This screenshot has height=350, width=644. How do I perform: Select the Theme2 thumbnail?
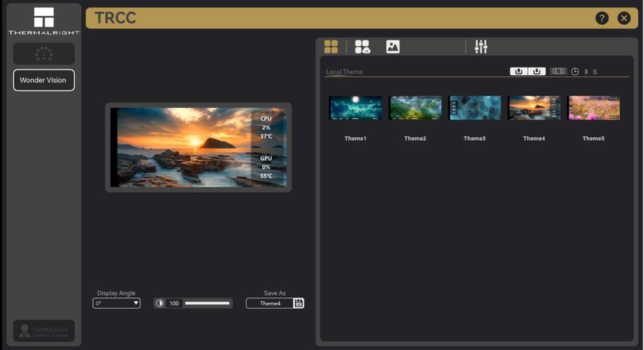pyautogui.click(x=415, y=108)
